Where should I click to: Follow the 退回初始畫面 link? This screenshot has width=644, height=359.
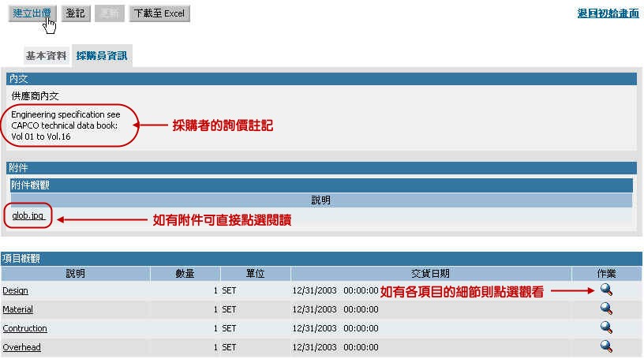click(x=608, y=14)
